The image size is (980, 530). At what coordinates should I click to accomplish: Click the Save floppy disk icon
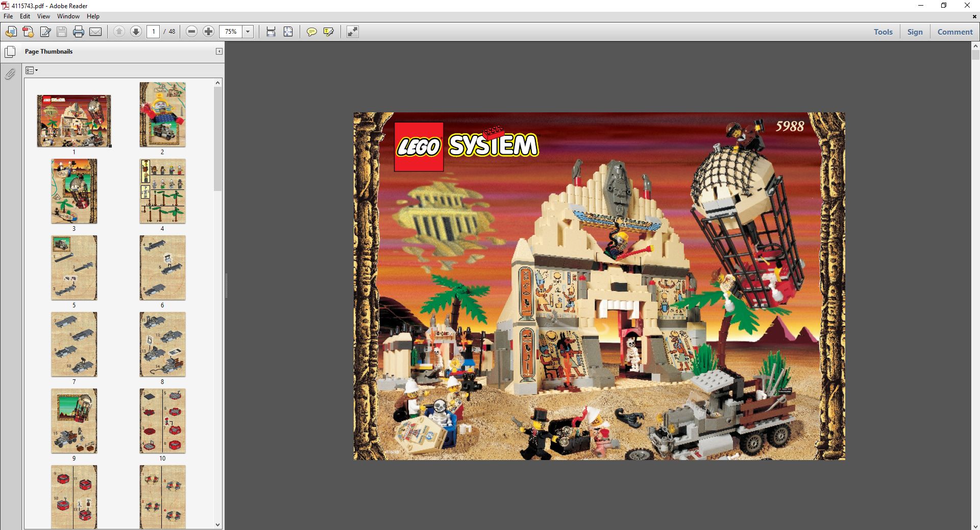[62, 32]
